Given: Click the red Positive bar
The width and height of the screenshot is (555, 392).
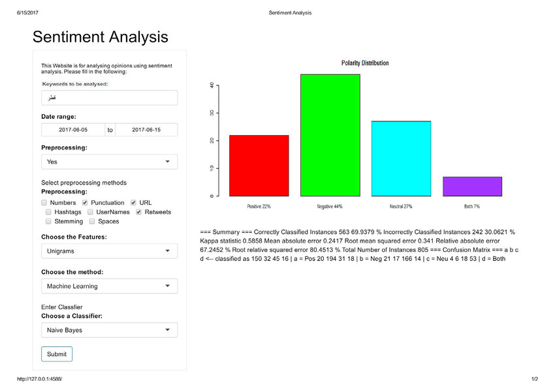Looking at the screenshot, I should point(259,166).
